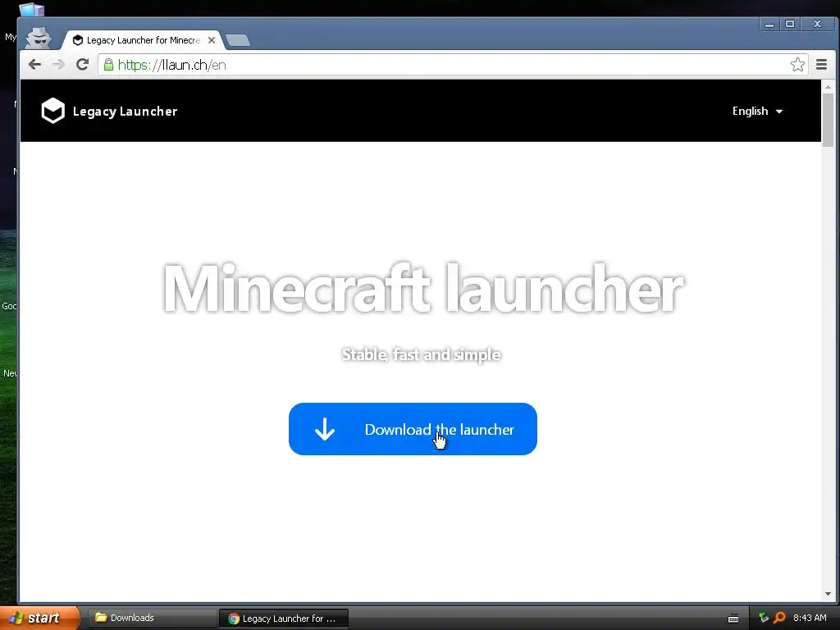The image size is (840, 630).
Task: Close the Legacy Launcher tab
Action: [212, 40]
